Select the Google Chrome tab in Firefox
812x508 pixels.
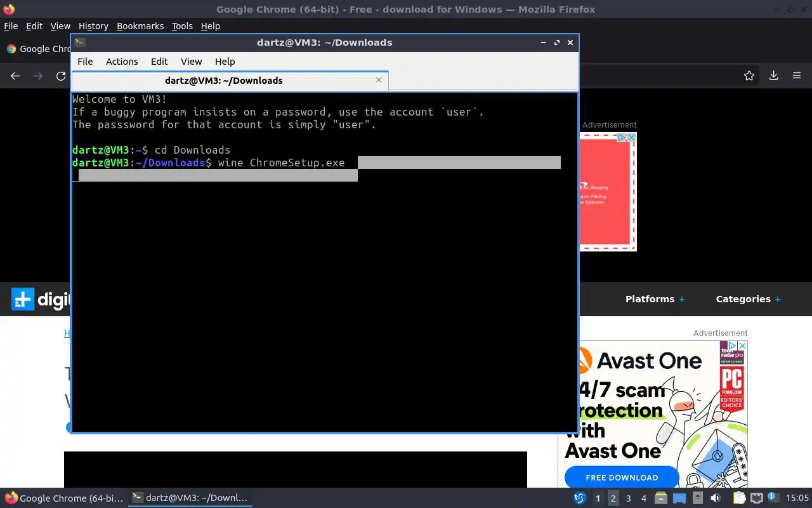[38, 49]
